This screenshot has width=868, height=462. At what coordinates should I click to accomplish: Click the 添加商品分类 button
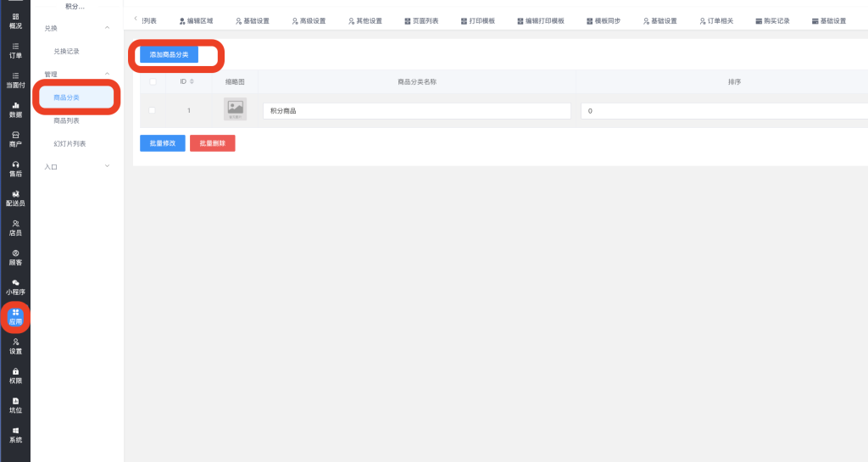169,54
